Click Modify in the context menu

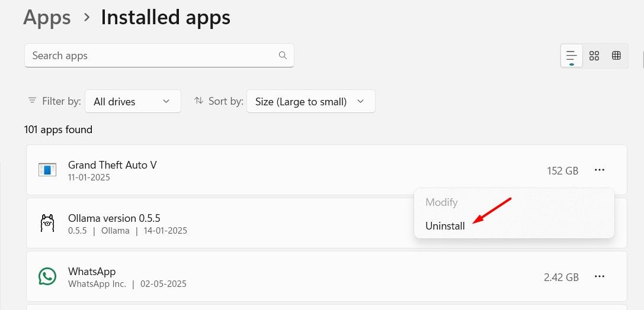(x=441, y=202)
